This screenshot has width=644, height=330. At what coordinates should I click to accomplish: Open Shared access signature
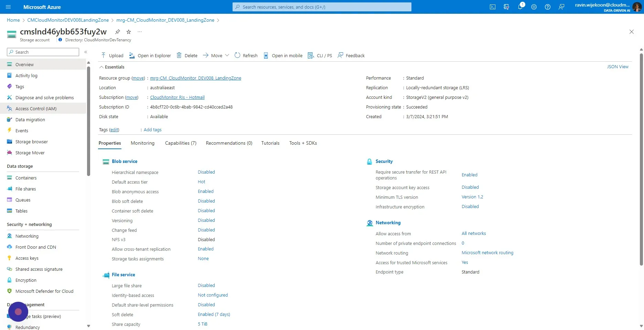click(x=43, y=269)
